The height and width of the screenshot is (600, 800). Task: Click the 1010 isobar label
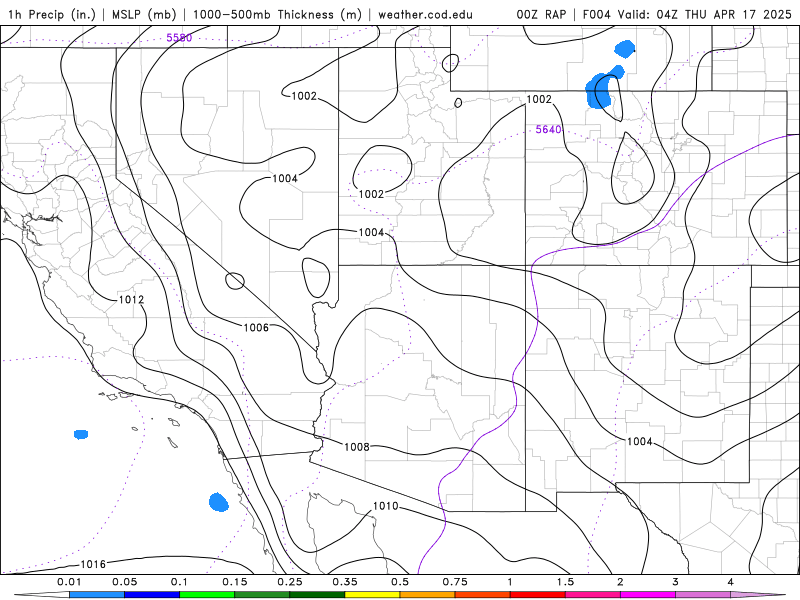pos(385,506)
